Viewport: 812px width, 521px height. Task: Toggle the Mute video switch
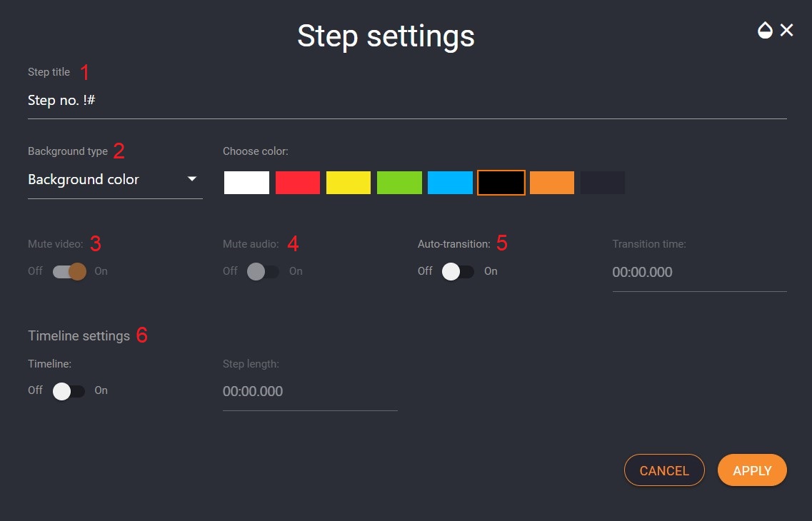point(69,271)
